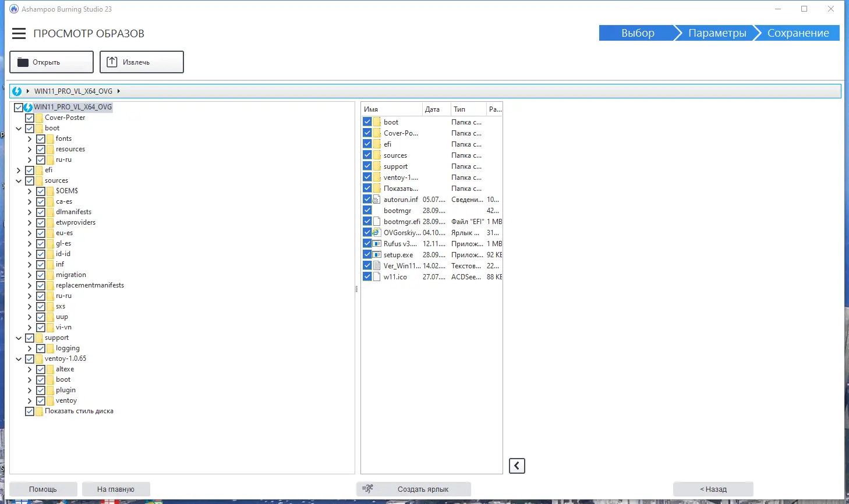Viewport: 849px width, 504px height.
Task: Uncheck the sxs folder checkbox
Action: point(41,307)
